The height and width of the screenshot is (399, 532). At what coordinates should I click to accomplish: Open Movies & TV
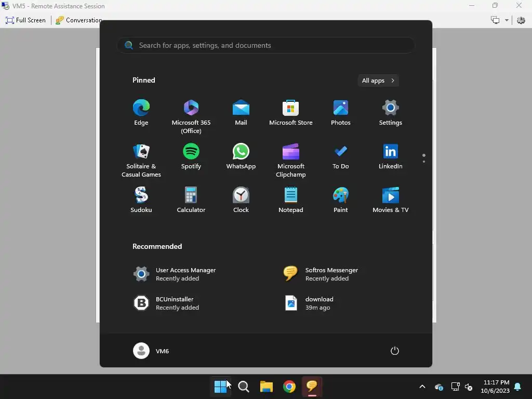click(391, 200)
